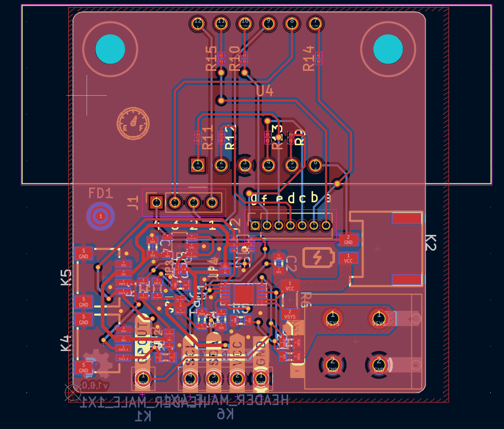
Task: Select the R14 resistor label
Action: coord(309,58)
